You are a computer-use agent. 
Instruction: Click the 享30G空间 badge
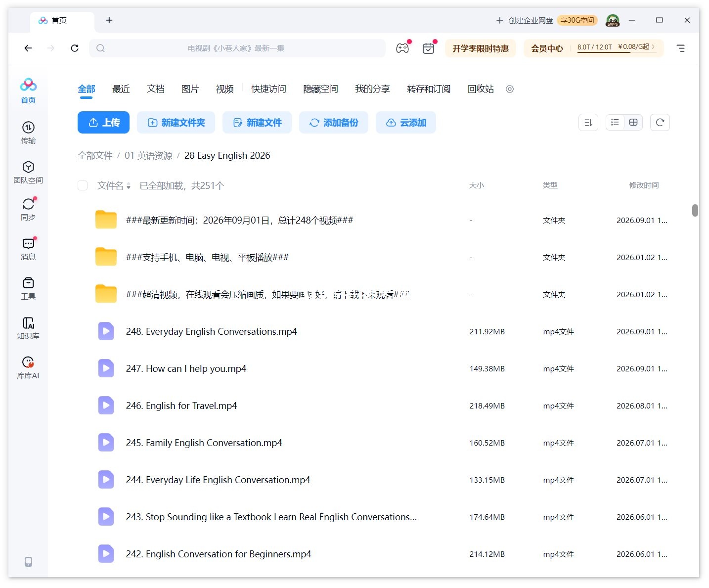(x=577, y=20)
